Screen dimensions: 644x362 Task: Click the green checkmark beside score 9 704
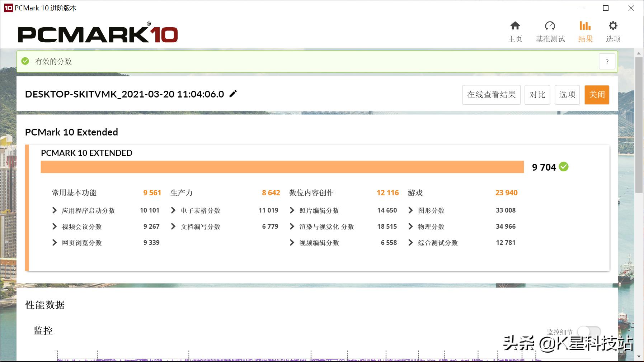(x=564, y=166)
